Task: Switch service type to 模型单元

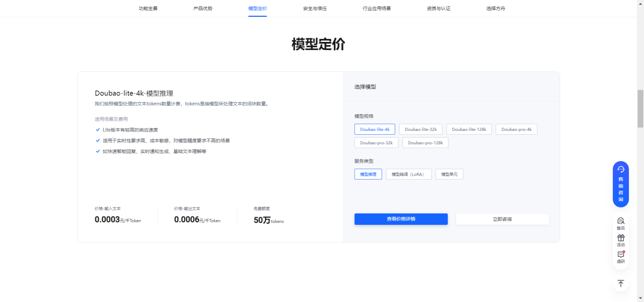Action: 449,174
